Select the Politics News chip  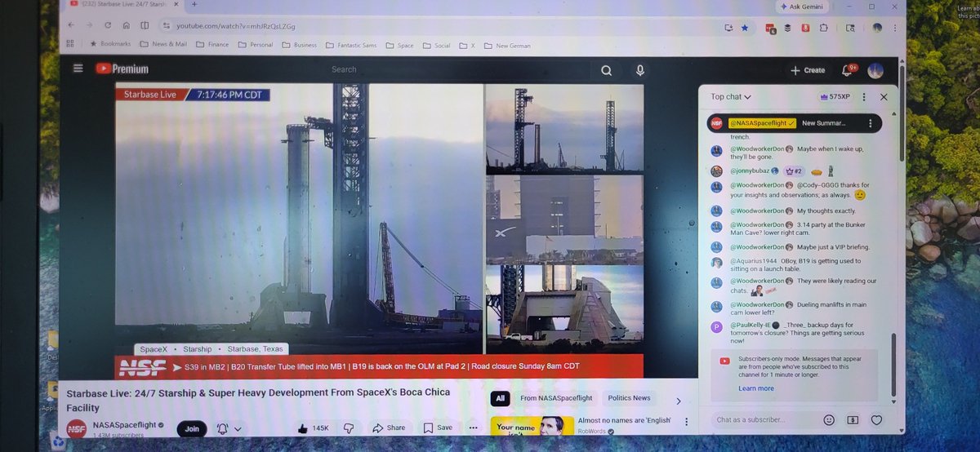(629, 398)
